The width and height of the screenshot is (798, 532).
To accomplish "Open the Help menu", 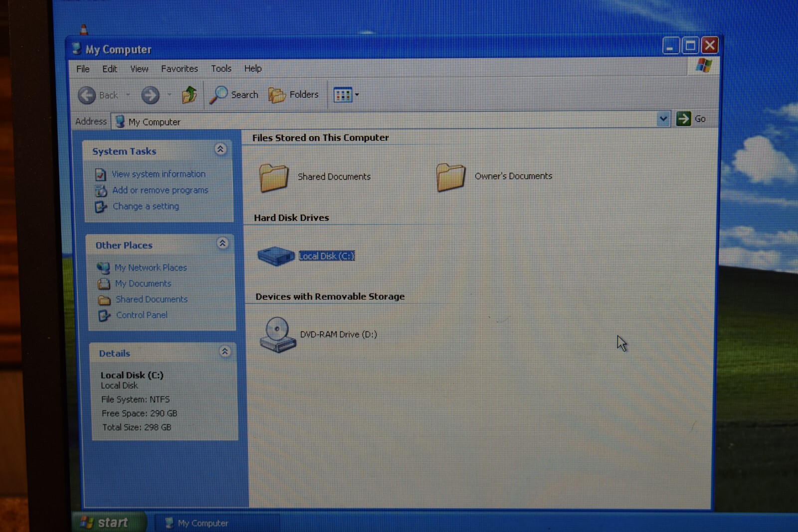I will pos(253,68).
